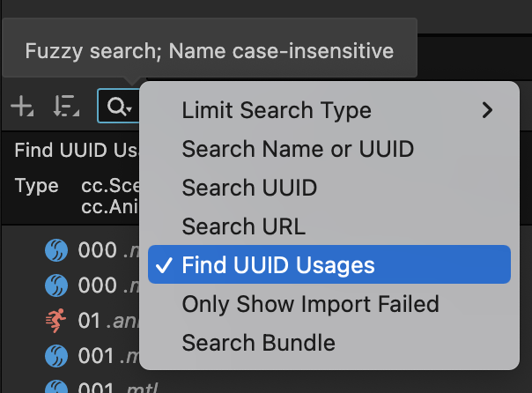Image resolution: width=532 pixels, height=393 pixels.
Task: Click the add asset plus icon
Action: [21, 108]
